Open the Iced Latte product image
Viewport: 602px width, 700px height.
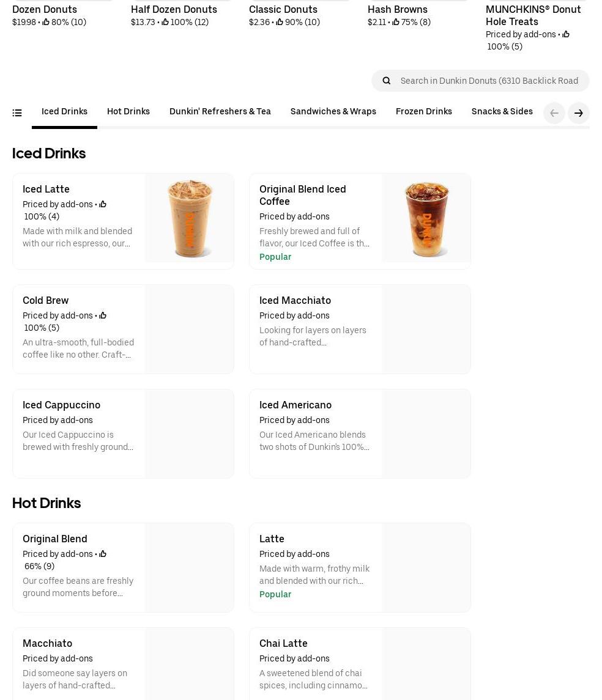(x=190, y=218)
